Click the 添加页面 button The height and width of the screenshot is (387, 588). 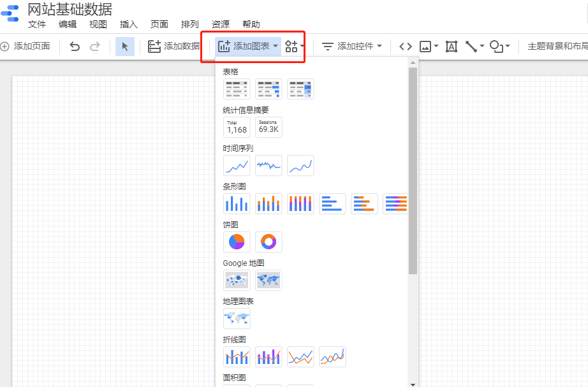(26, 47)
